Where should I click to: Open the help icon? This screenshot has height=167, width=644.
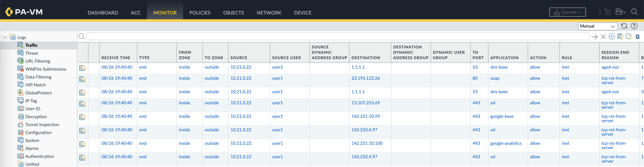pos(634,26)
